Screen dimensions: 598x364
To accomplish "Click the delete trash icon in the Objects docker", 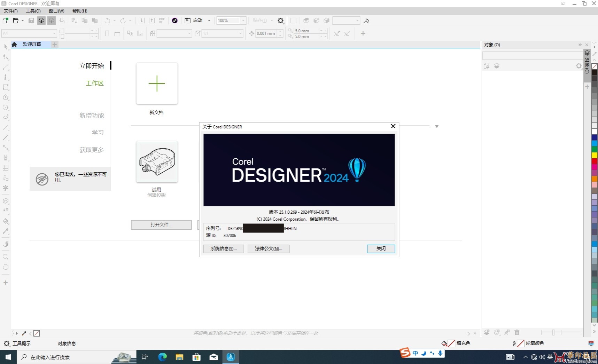I will tap(517, 333).
